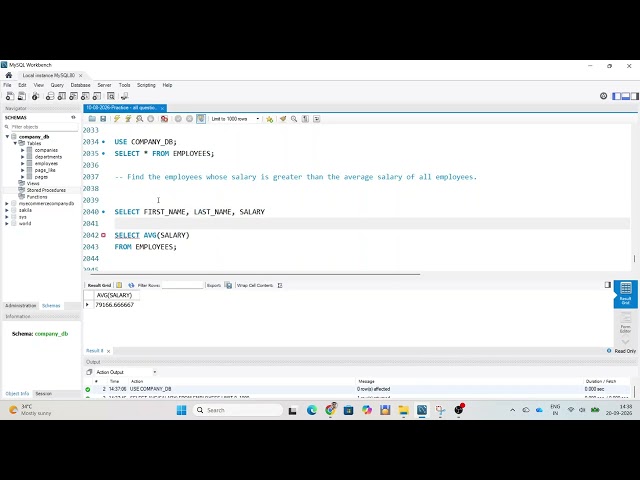
Task: Click the new SQL tab toolbar icon
Action: coord(10,96)
